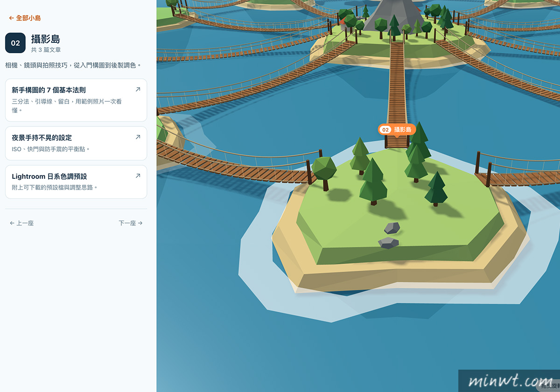The image size is (560, 392).
Task: Jump to next island via 下一座
Action: [130, 223]
